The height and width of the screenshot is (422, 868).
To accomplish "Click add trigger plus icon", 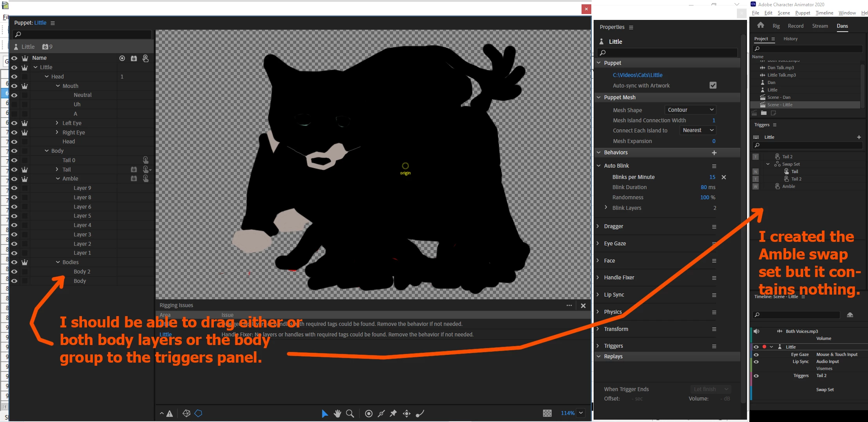I will coord(859,137).
